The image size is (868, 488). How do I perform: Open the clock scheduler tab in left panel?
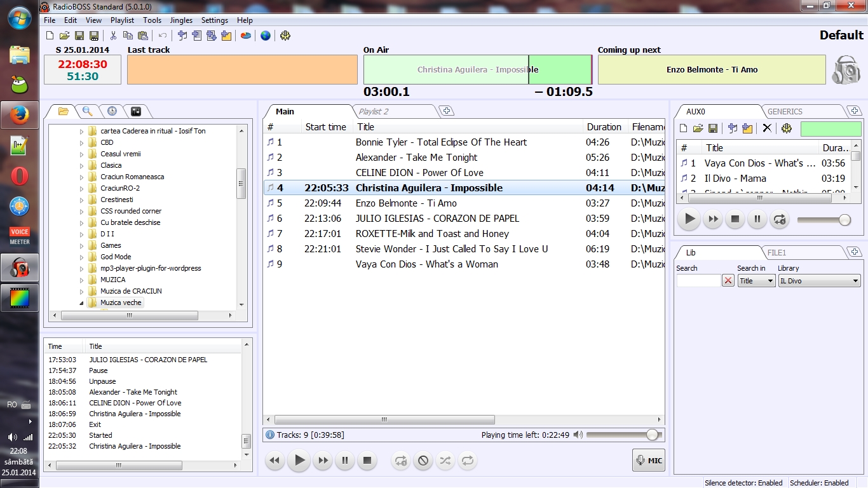(x=112, y=111)
